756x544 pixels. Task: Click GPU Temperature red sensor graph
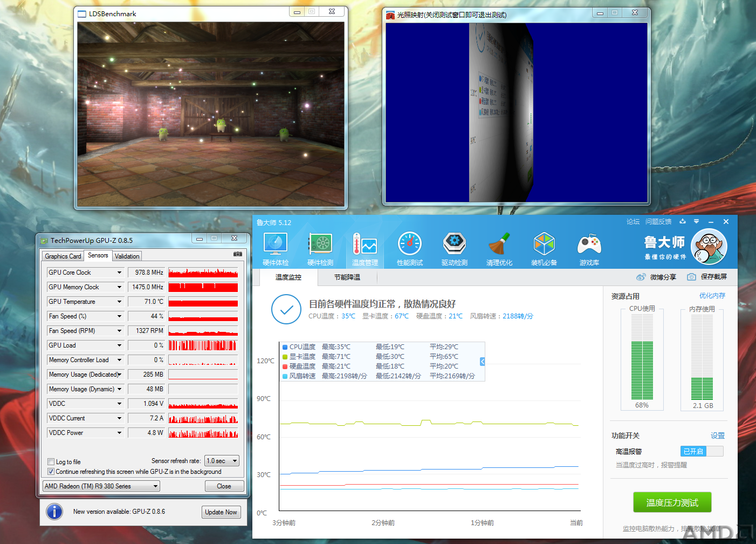[203, 302]
